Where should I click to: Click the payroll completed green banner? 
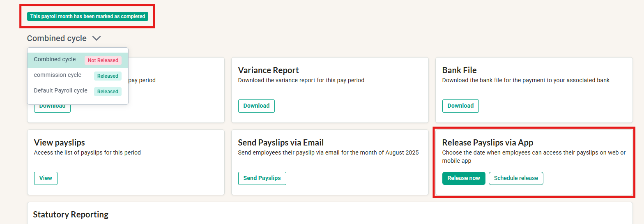tap(87, 16)
